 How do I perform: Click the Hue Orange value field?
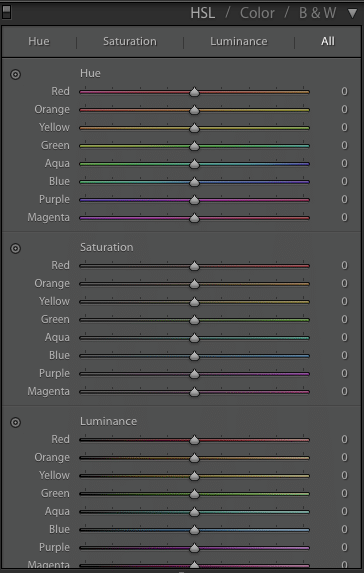(x=344, y=109)
